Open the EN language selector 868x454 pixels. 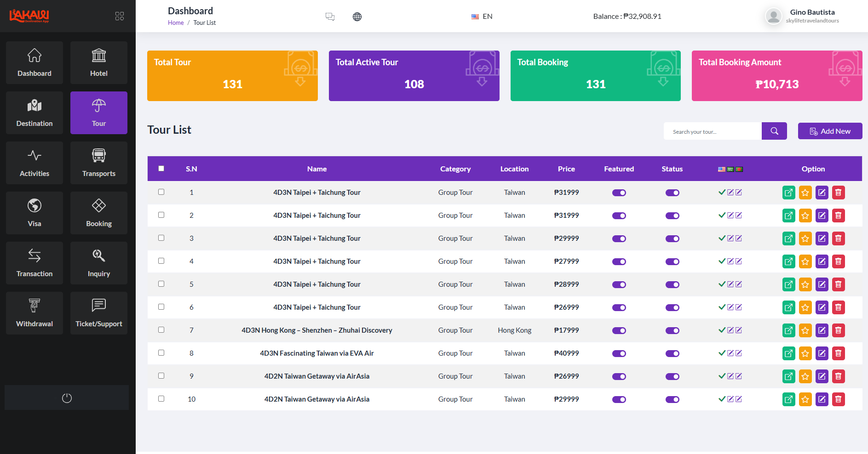point(482,17)
